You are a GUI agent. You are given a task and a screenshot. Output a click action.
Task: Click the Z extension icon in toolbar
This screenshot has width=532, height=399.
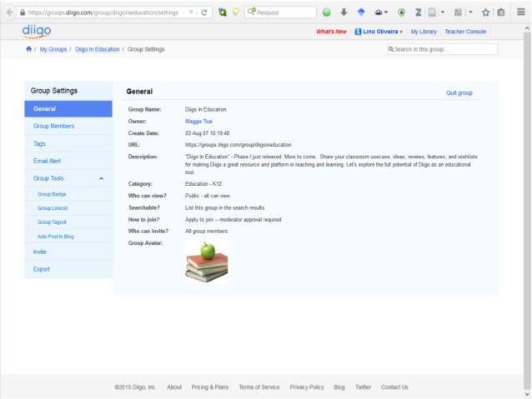419,12
